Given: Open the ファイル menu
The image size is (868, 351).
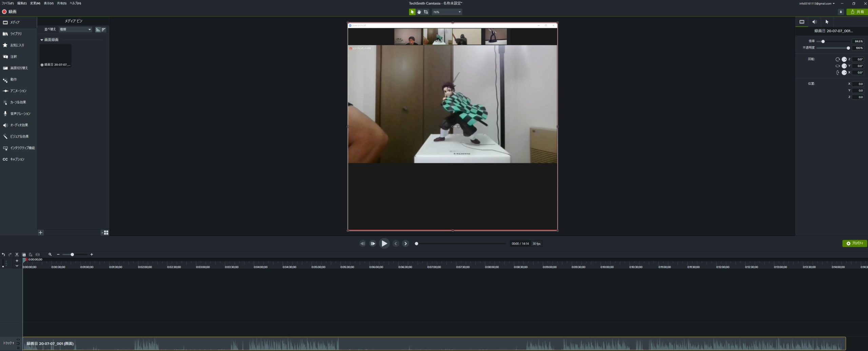Looking at the screenshot, I should coord(7,3).
